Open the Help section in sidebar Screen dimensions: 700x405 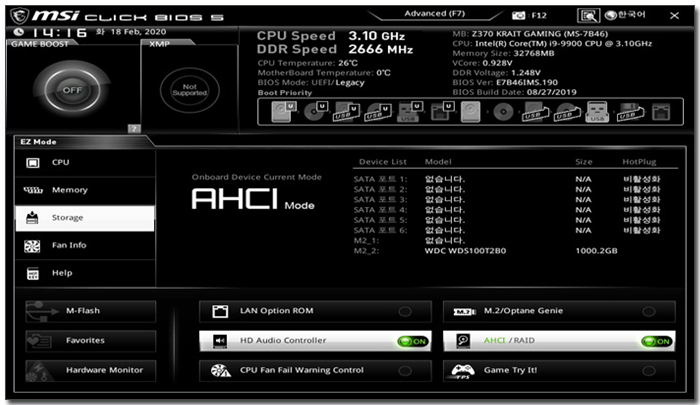point(85,273)
